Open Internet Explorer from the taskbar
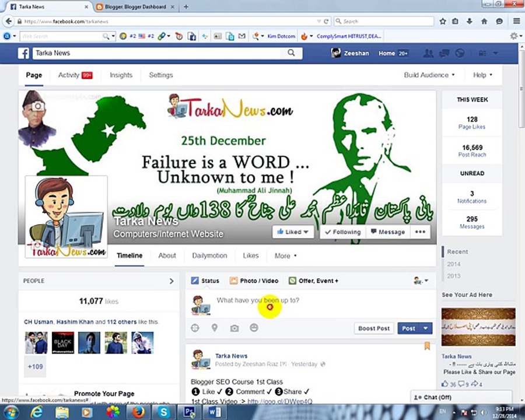525x420 pixels. pyautogui.click(x=37, y=412)
